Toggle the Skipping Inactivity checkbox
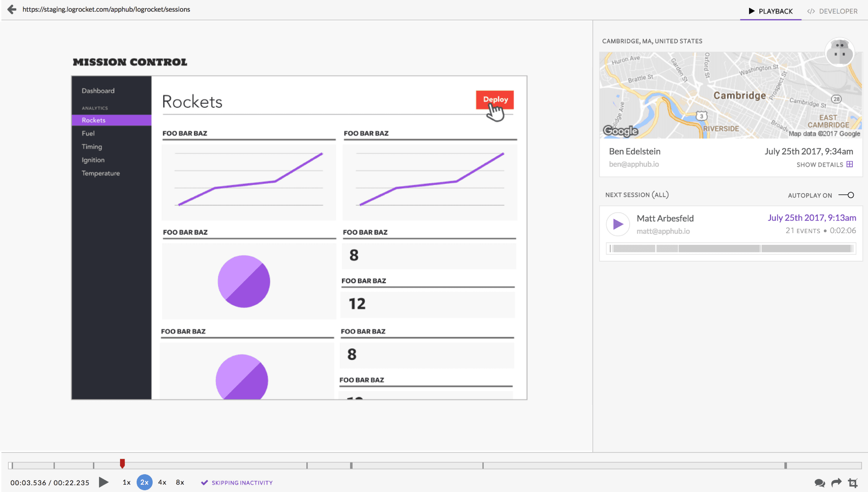The height and width of the screenshot is (492, 868). (204, 483)
